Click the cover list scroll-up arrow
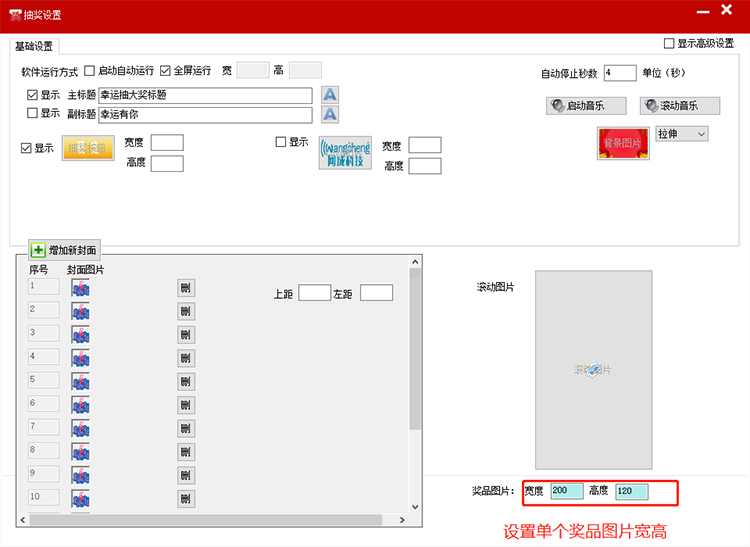 pos(415,261)
